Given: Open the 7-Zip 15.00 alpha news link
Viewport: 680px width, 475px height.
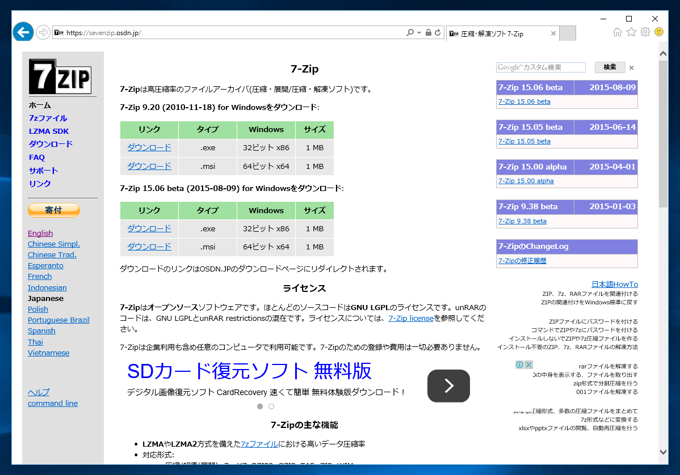Looking at the screenshot, I should pyautogui.click(x=526, y=181).
